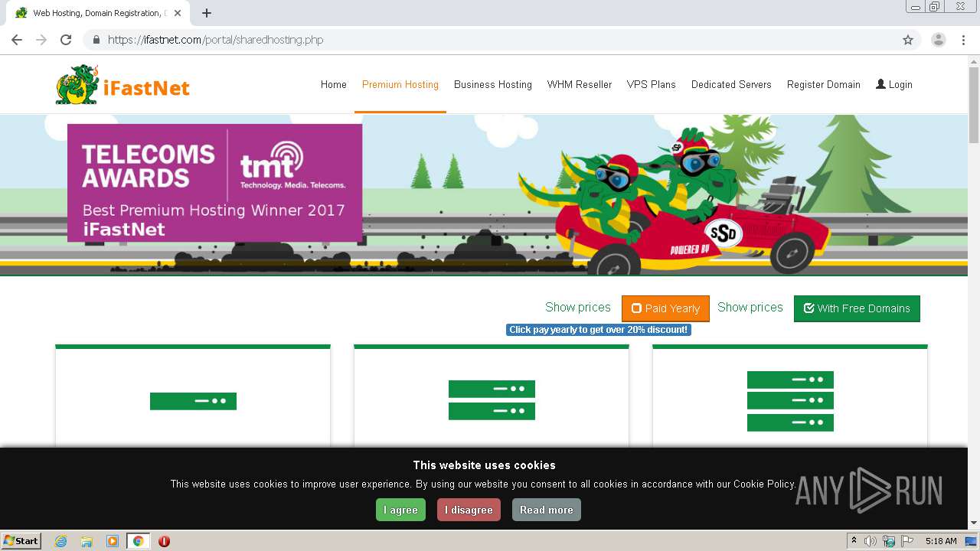Click Read more about cookies
Screen dimensions: 980x551
[x=547, y=510]
